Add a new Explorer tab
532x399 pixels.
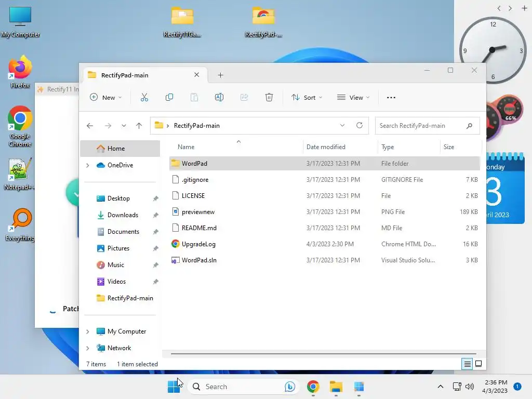[x=220, y=75]
